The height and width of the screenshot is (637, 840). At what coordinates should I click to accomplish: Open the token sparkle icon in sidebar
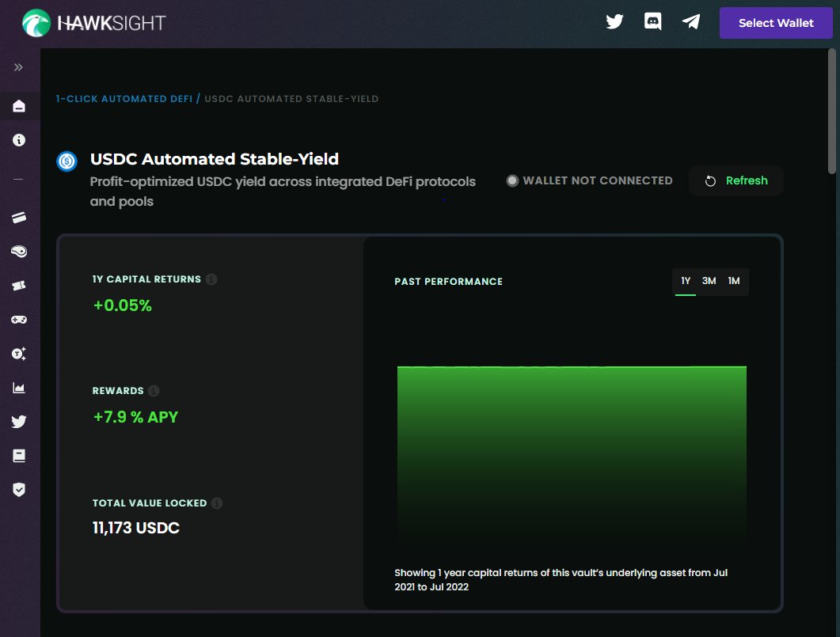pyautogui.click(x=19, y=353)
